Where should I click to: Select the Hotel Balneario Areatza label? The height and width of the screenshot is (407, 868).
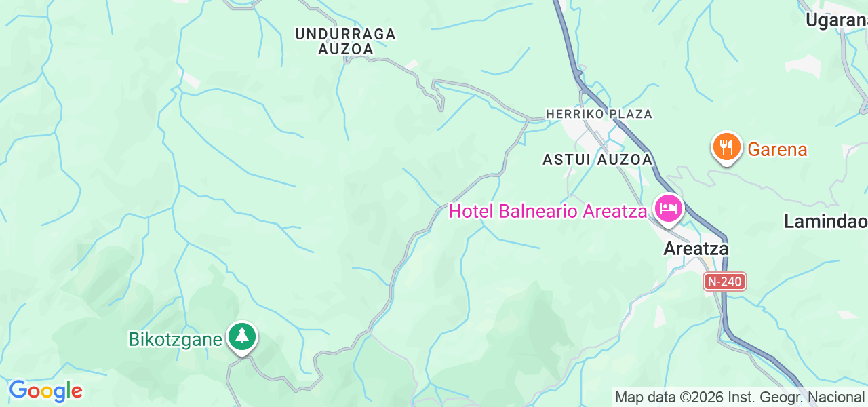coord(548,211)
